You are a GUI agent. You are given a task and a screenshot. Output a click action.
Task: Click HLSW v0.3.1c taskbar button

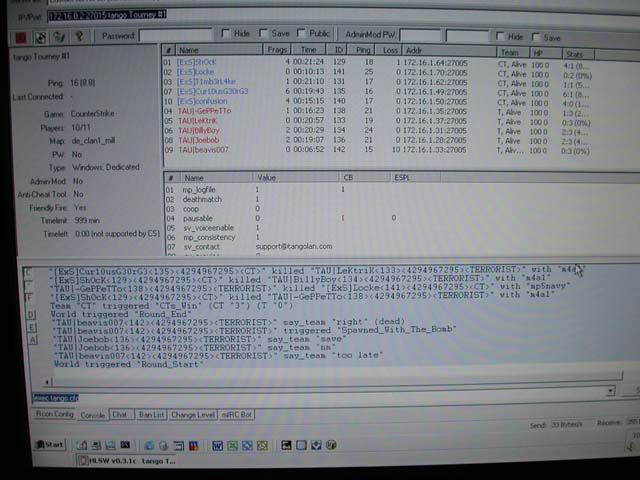(x=127, y=461)
